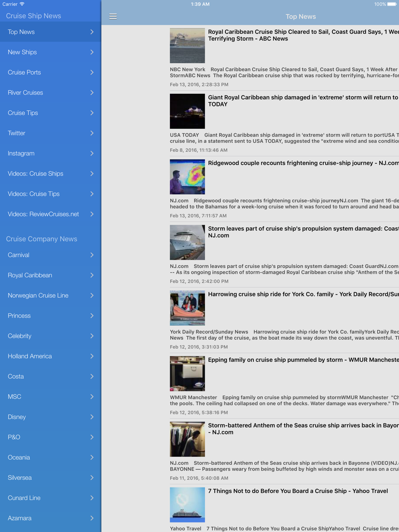Click 'Feb 11, 2016, 5:40:08 AM' timestamp

coord(199,478)
